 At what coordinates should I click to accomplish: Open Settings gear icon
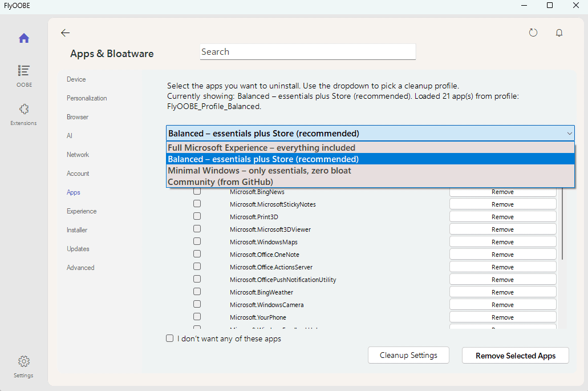click(x=23, y=361)
